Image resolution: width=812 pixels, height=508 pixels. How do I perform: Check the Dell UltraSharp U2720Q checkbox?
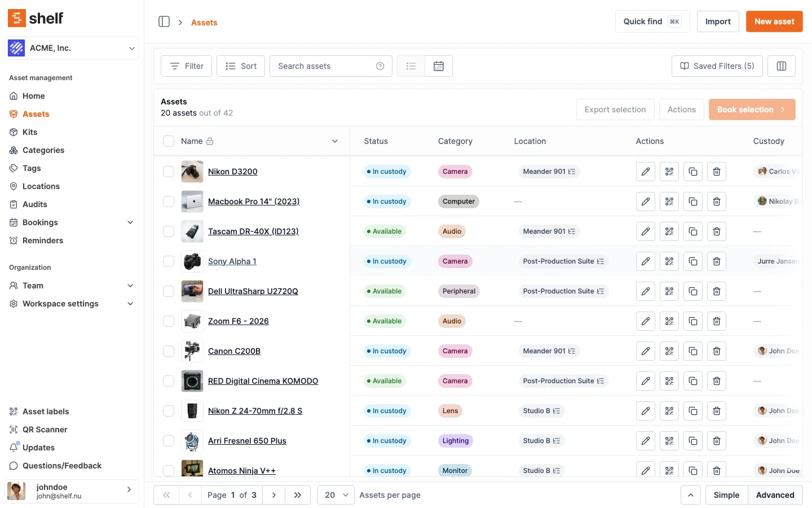coord(168,291)
